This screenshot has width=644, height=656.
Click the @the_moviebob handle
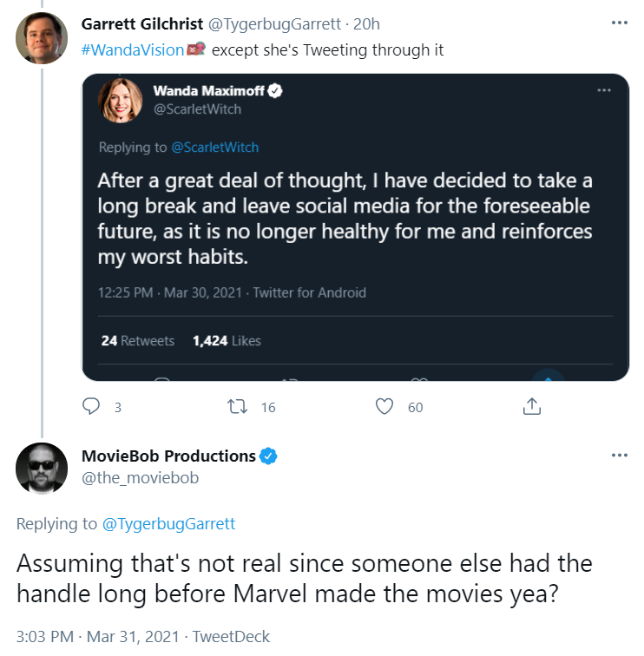click(141, 478)
